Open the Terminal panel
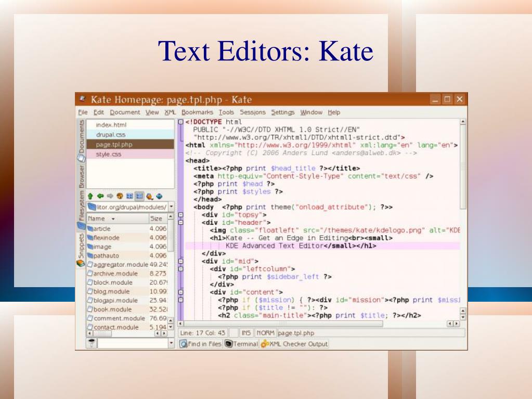Image resolution: width=532 pixels, height=399 pixels. (241, 344)
